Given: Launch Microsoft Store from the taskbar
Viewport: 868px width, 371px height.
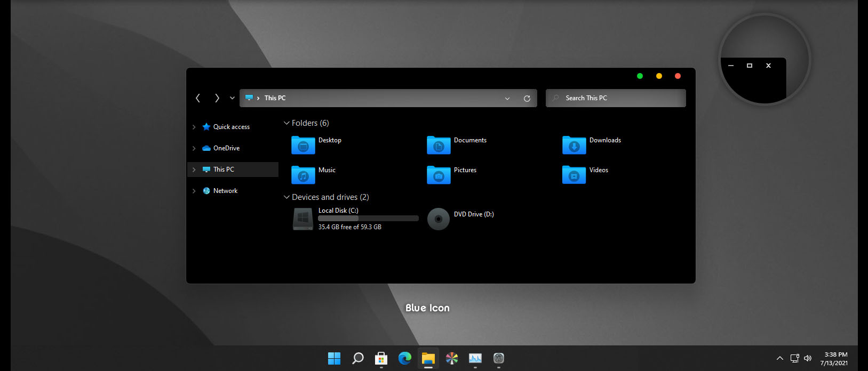Looking at the screenshot, I should point(381,358).
